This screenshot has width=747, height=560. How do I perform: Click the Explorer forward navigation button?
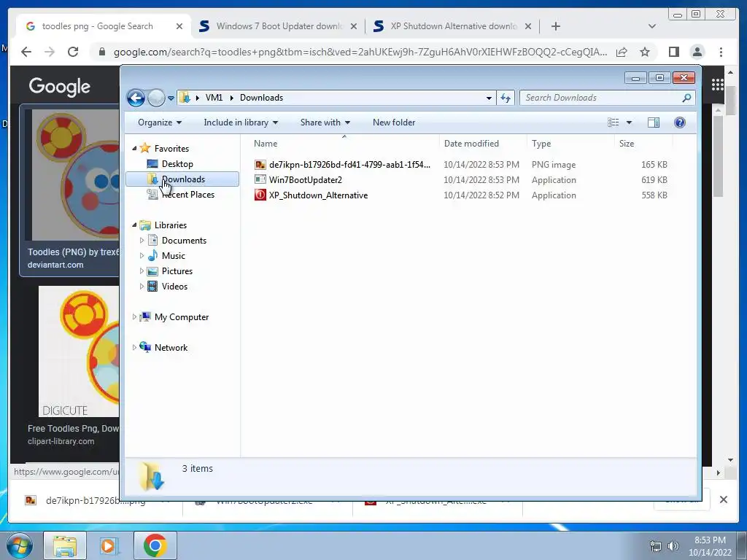click(x=156, y=98)
